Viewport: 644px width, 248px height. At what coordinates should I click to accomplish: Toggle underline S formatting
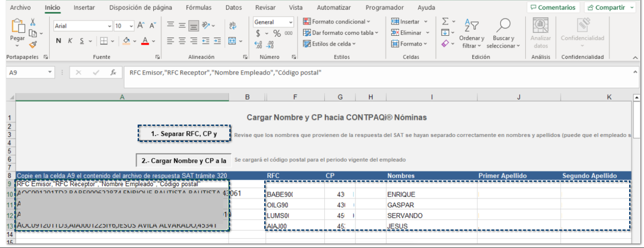click(82, 41)
